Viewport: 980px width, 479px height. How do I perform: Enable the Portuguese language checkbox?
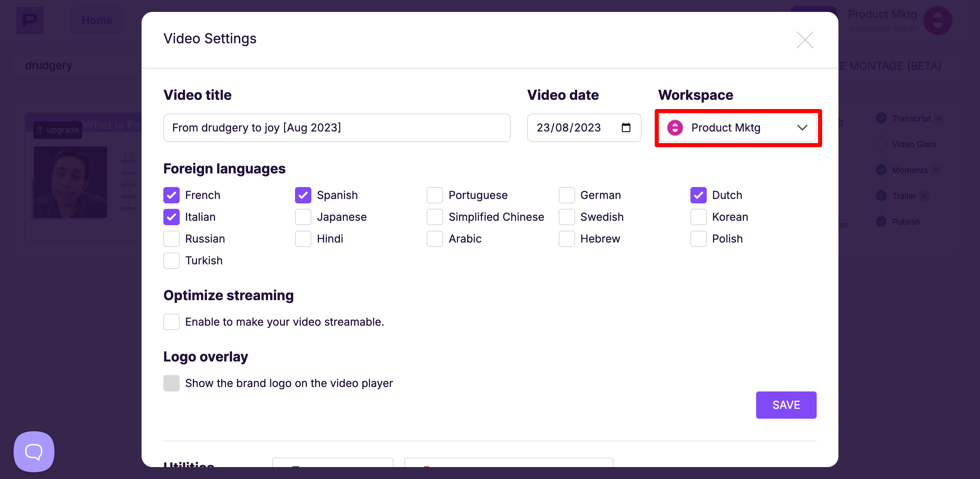(x=435, y=195)
